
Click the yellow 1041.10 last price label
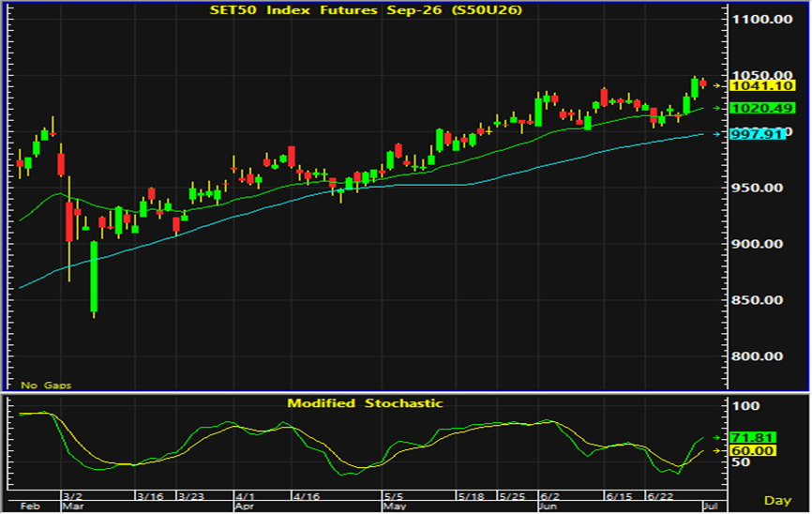click(x=761, y=85)
